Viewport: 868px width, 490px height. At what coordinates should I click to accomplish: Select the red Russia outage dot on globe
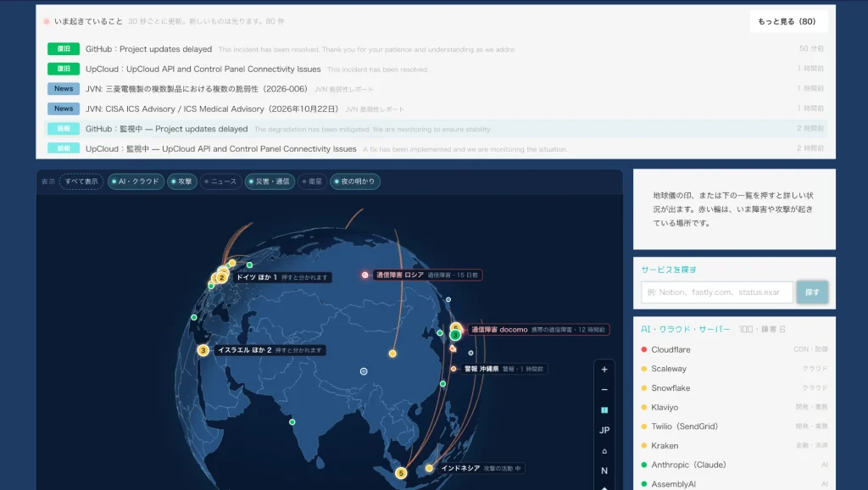[x=364, y=275]
